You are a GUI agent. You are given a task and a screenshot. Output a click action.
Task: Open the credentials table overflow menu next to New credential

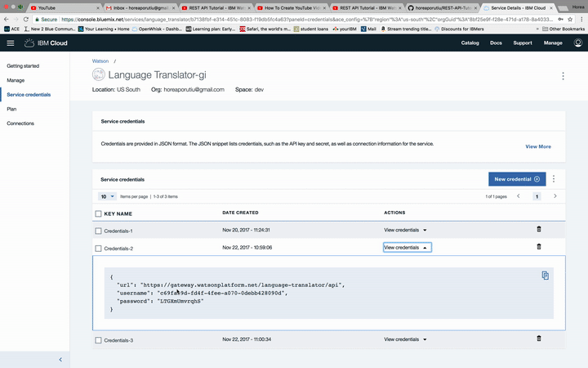[554, 179]
